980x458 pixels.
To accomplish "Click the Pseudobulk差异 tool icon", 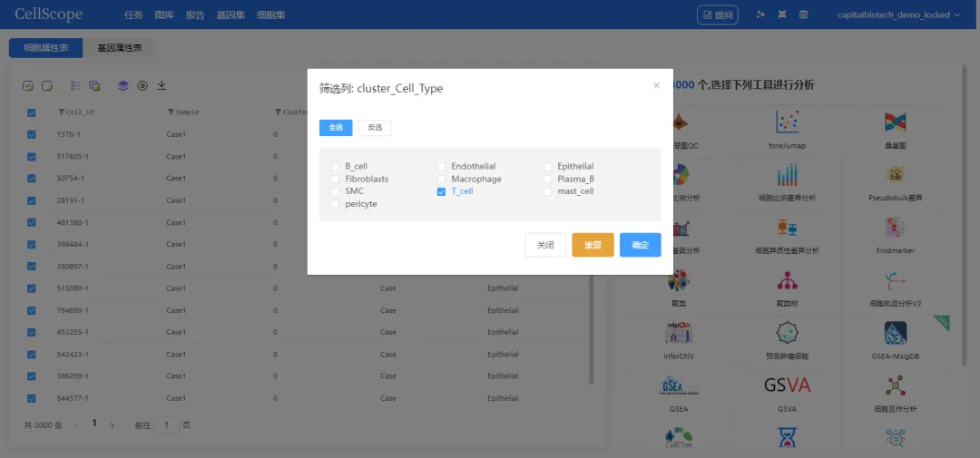I will 897,175.
